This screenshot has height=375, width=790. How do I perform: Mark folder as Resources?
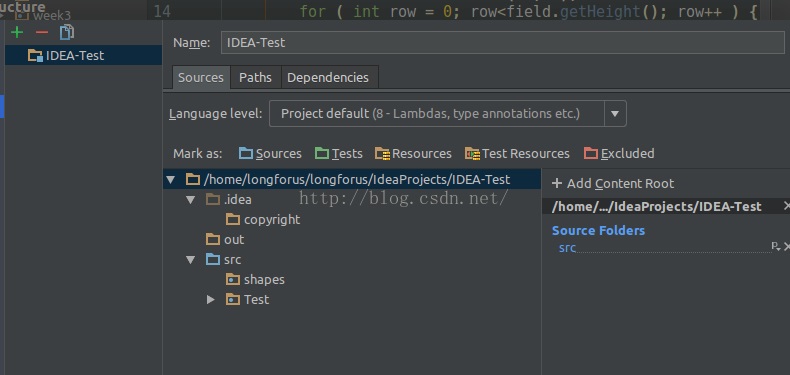click(414, 154)
